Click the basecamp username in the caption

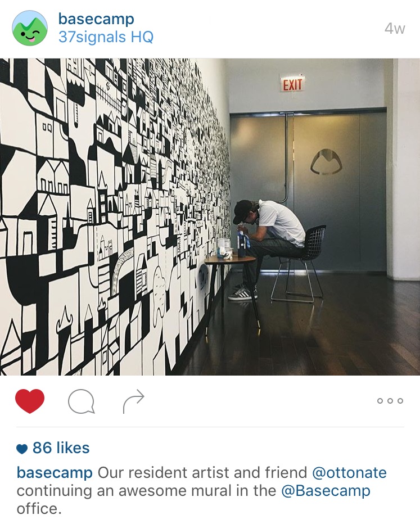pos(55,473)
